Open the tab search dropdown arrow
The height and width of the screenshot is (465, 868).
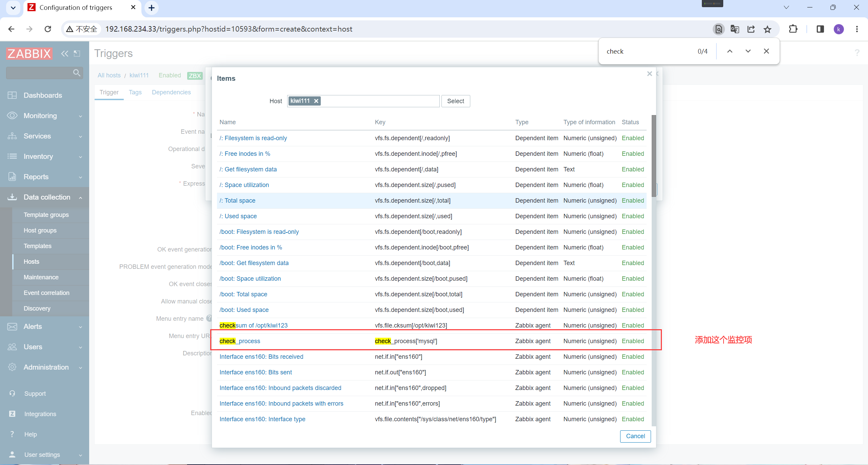click(13, 8)
